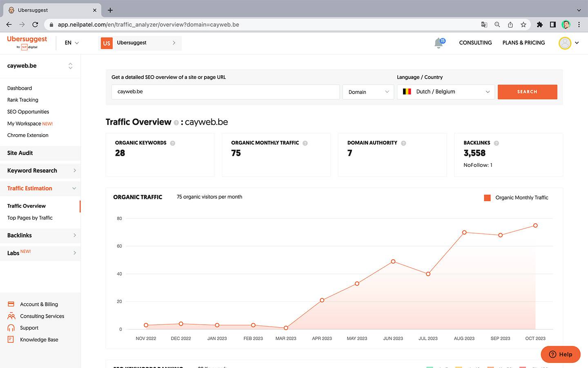Open My Workspace

pos(30,123)
